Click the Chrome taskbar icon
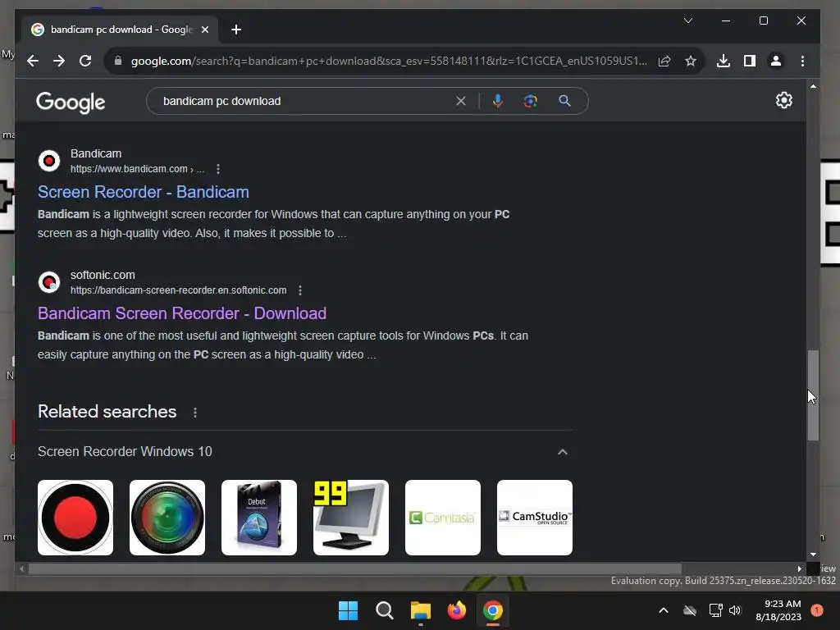 493,610
